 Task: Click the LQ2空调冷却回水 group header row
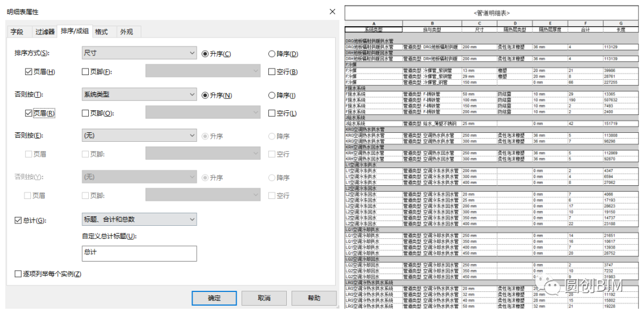(491, 259)
